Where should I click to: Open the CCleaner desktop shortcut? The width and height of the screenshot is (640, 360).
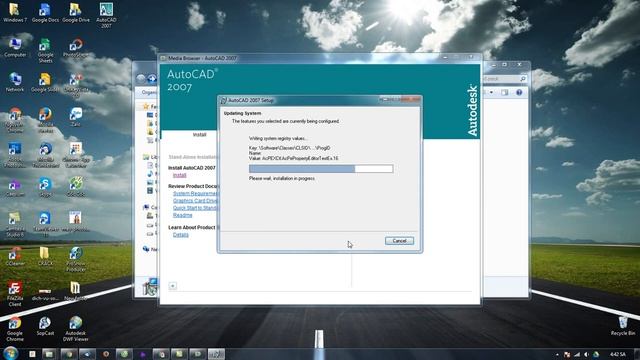pyautogui.click(x=15, y=256)
